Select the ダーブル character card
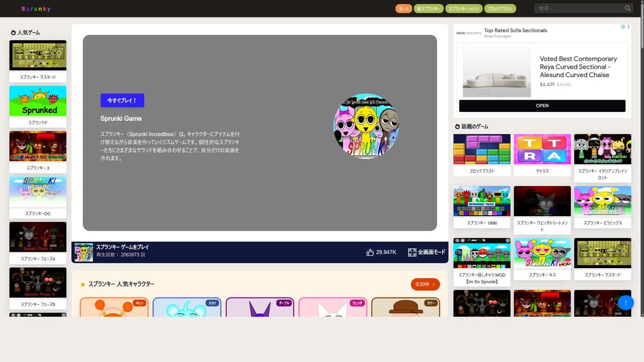 (x=260, y=307)
